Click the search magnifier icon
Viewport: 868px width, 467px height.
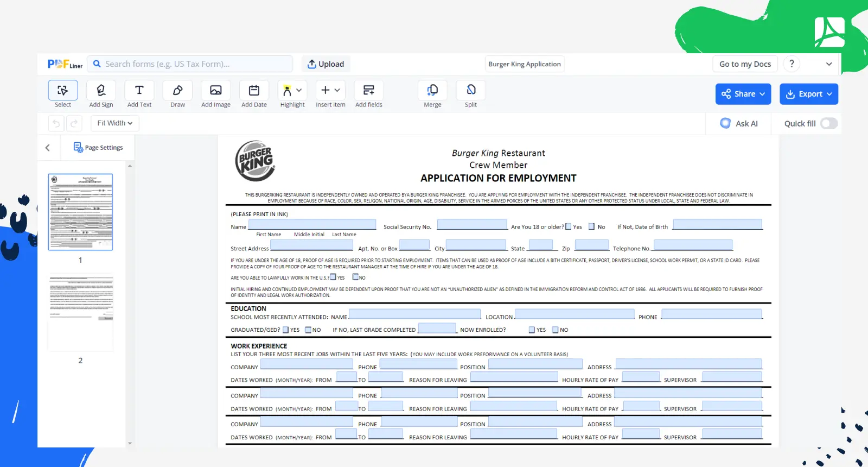pos(97,64)
